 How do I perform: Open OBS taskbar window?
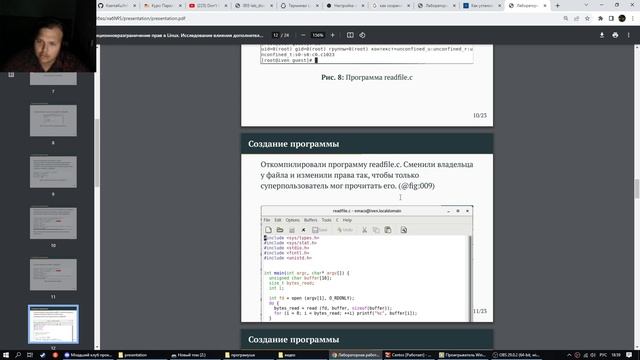(516, 355)
